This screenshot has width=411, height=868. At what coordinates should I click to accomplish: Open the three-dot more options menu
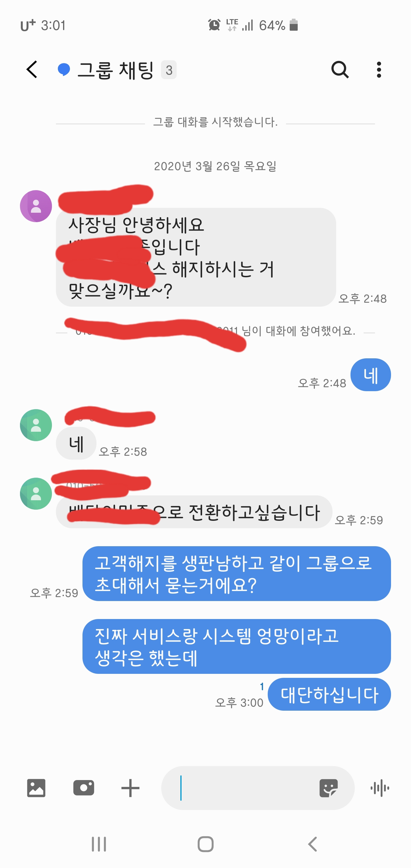[x=379, y=70]
